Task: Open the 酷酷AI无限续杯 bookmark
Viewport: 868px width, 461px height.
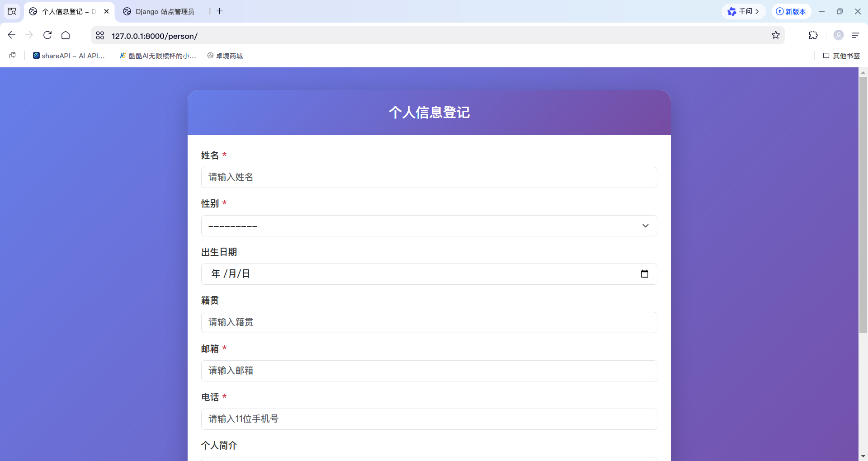Action: click(158, 56)
